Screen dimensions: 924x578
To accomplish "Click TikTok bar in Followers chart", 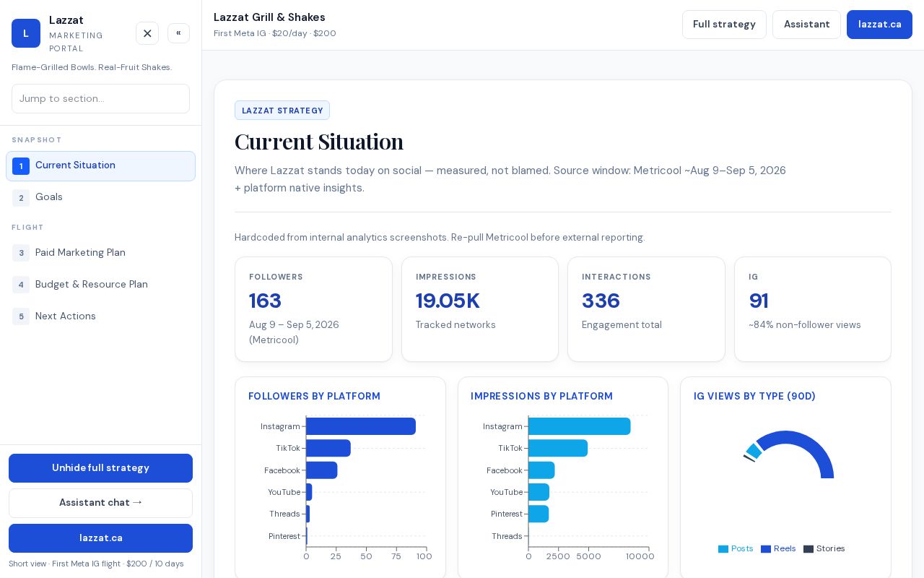I will (x=328, y=448).
